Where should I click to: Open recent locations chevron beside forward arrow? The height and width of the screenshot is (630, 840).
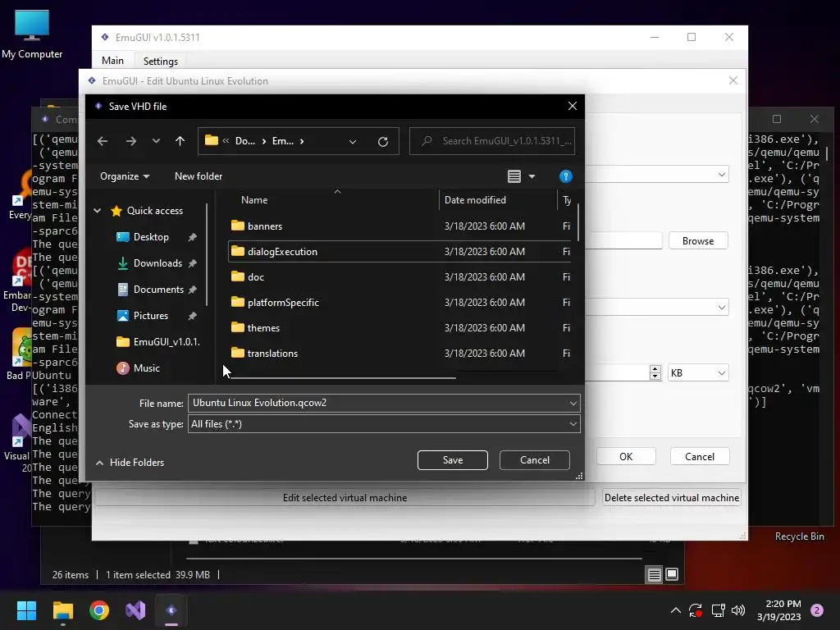pos(156,141)
